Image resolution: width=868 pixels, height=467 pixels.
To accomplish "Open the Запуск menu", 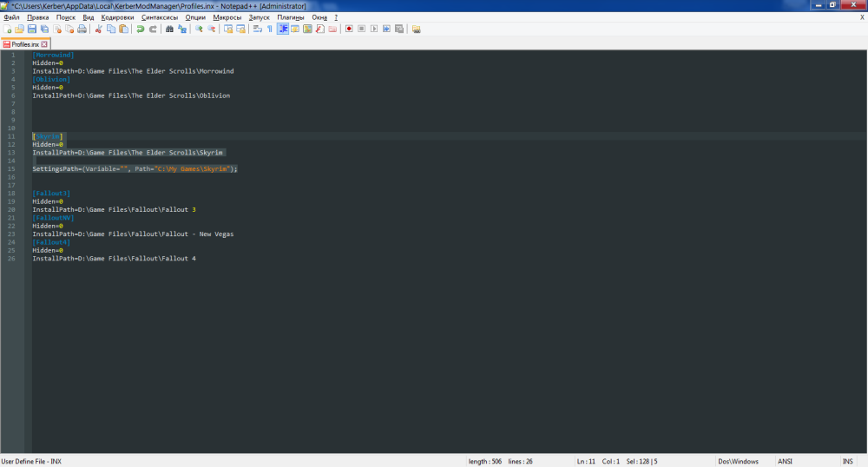I will (259, 17).
